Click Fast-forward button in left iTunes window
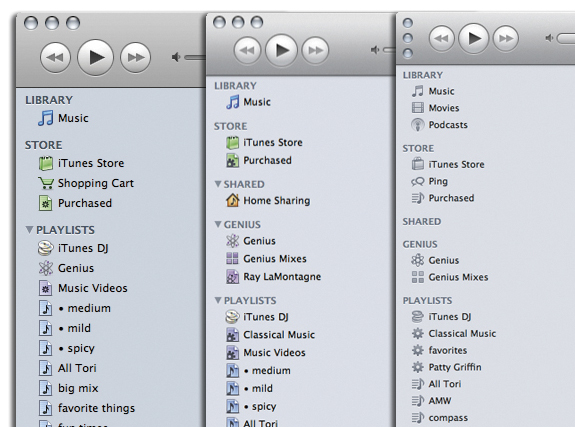This screenshot has width=575, height=427. coord(136,58)
